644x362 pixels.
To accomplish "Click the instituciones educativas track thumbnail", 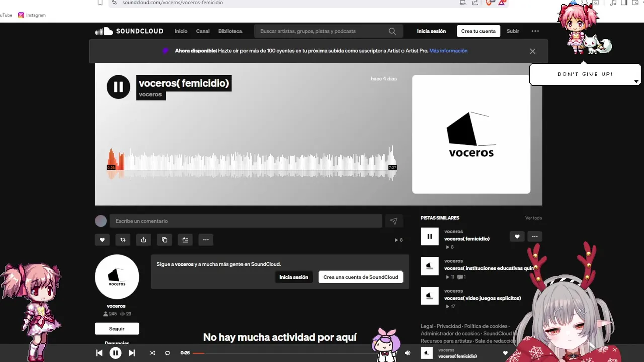I will point(430,266).
